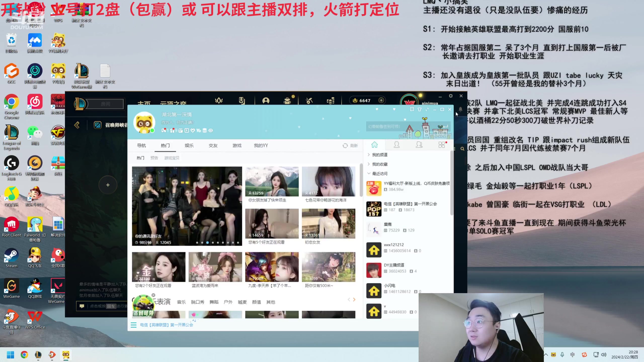The height and width of the screenshot is (362, 644).
Task: Select 预告 sub-tab
Action: [x=154, y=158]
